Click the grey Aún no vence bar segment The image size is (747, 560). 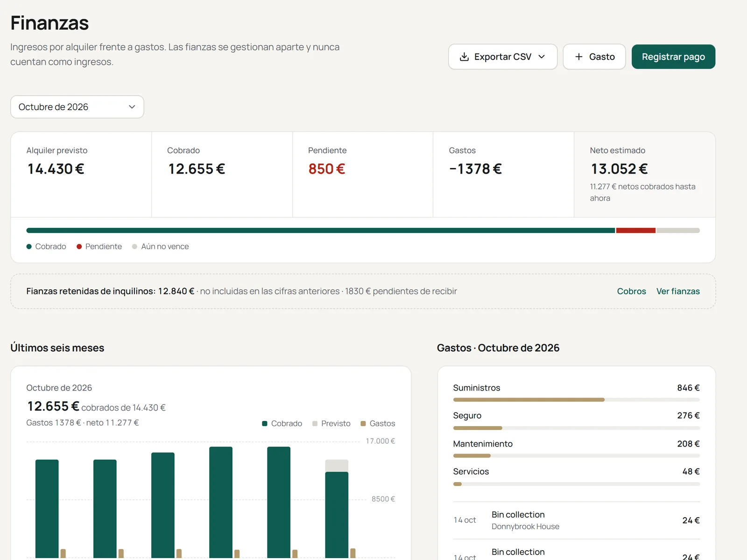point(678,231)
